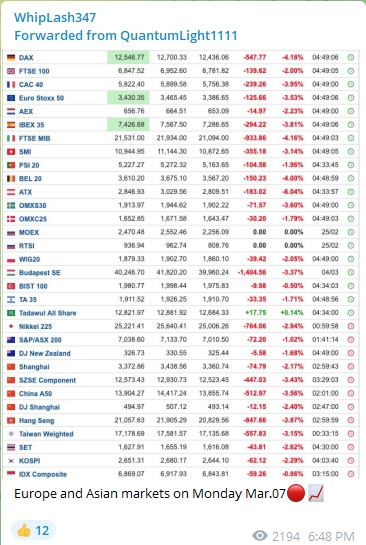Open Forwarded from QuantumLight1111 link

tap(125, 35)
